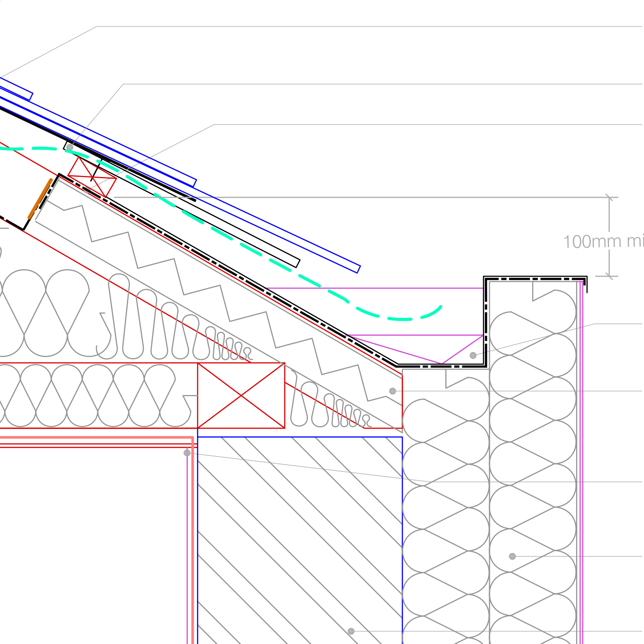Select the lowest blue roof tile end
Viewport: 644px width, 644px height.
358,269
